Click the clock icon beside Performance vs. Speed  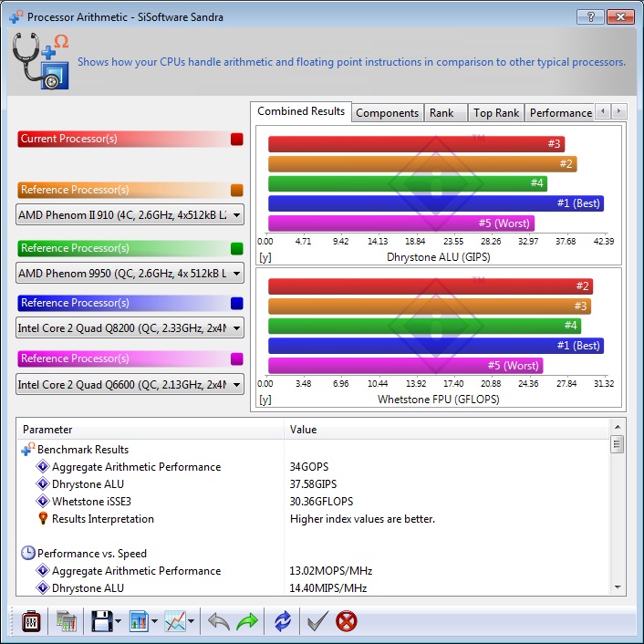[x=28, y=553]
